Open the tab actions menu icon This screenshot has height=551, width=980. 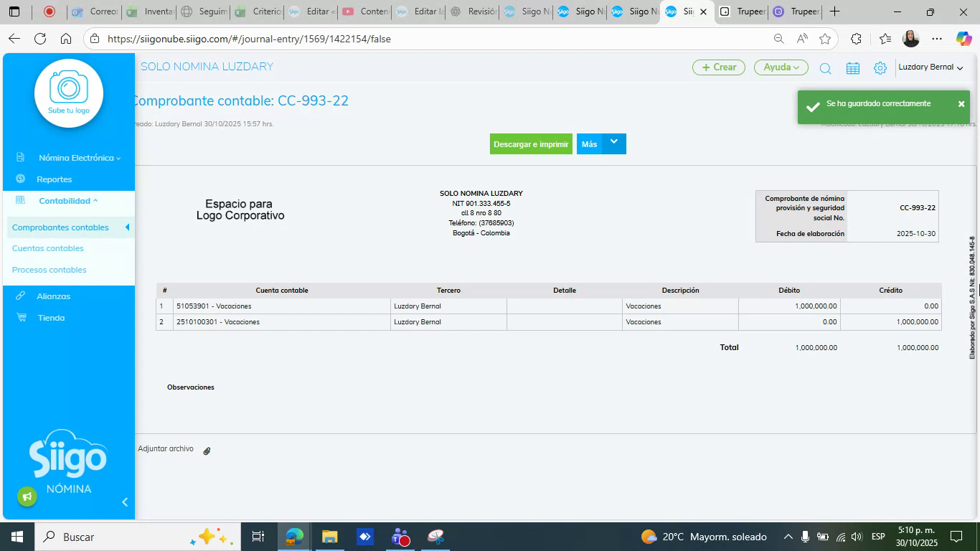click(x=14, y=11)
